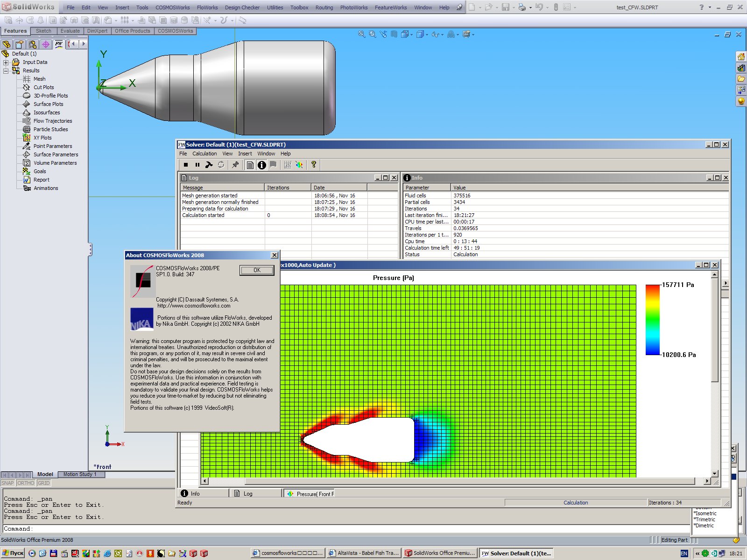Open the FloWorks menu in menu bar
This screenshot has width=747, height=560.
point(207,7)
